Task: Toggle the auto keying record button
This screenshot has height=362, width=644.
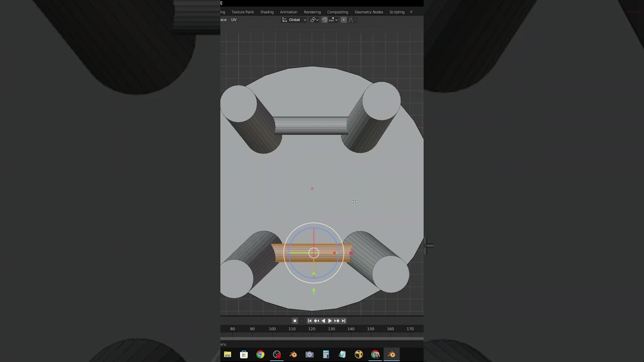Action: point(295,321)
